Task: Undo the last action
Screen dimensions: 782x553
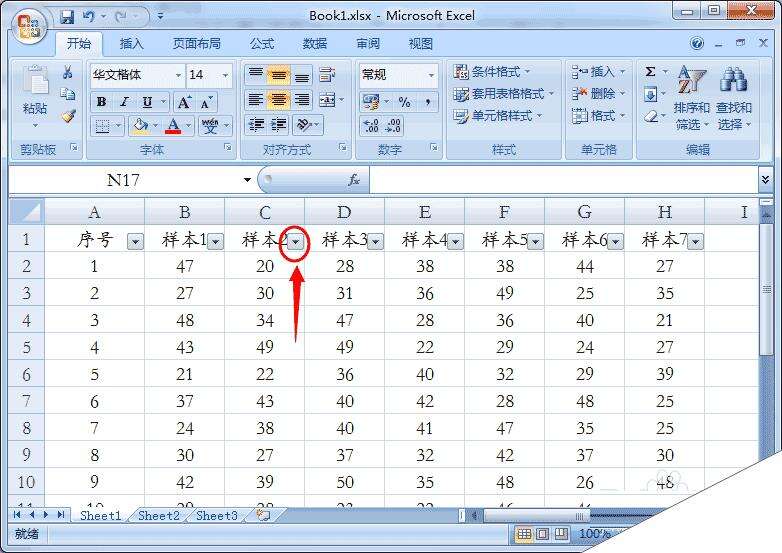Action: tap(89, 16)
